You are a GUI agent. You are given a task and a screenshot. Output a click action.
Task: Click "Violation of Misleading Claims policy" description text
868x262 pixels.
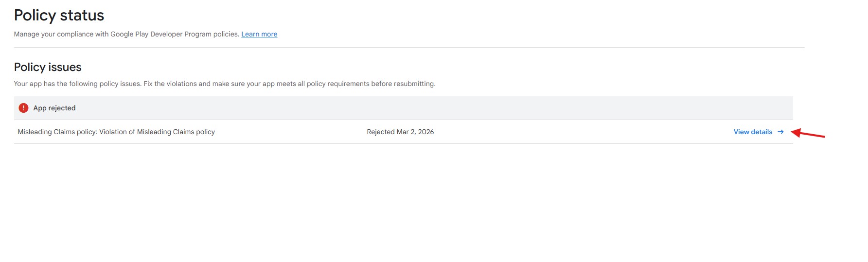[157, 132]
